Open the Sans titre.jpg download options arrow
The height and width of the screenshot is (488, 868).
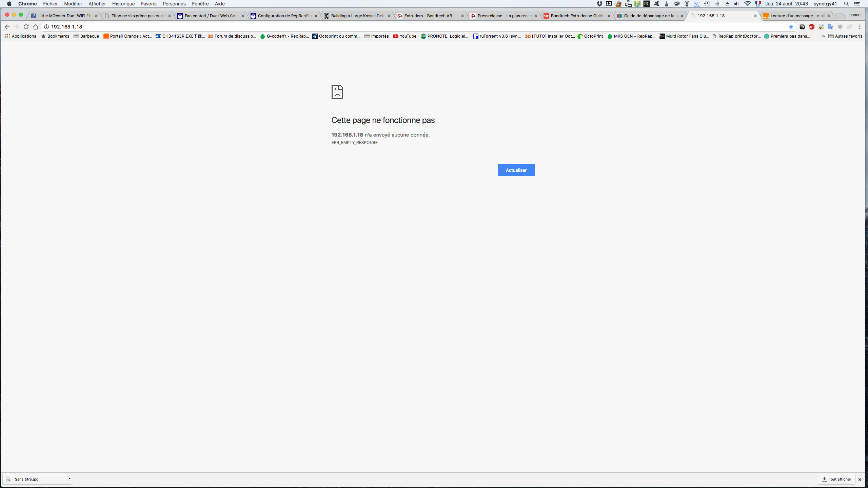[70, 479]
